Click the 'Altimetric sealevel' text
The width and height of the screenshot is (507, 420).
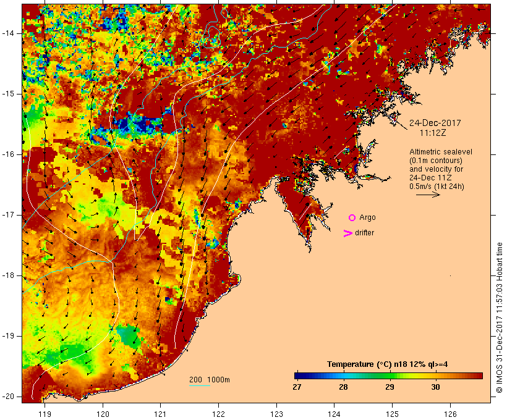pos(441,152)
